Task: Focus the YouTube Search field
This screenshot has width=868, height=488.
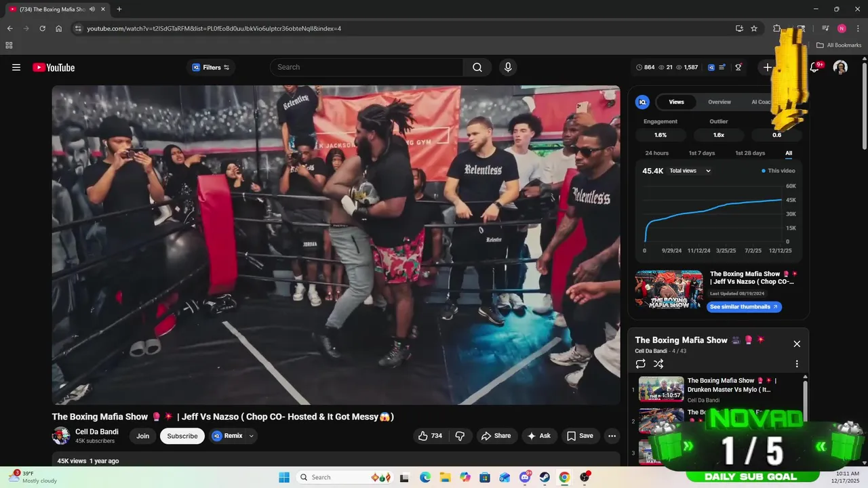Action: (367, 67)
